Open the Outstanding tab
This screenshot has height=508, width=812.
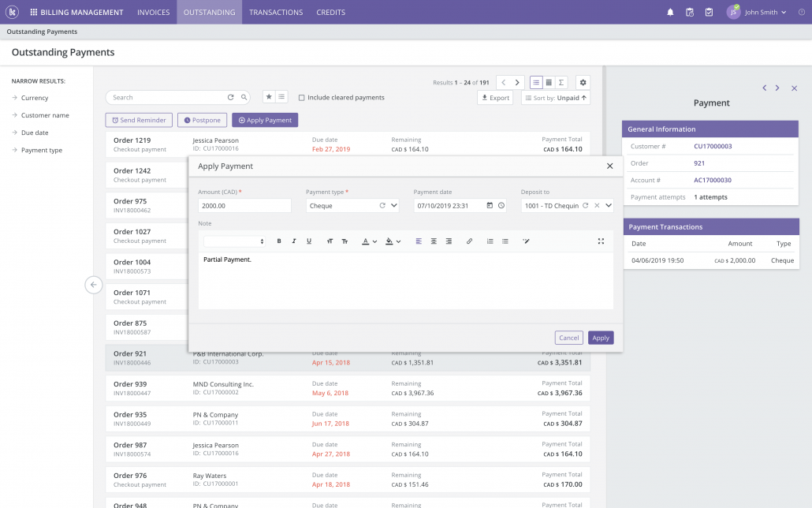(209, 12)
